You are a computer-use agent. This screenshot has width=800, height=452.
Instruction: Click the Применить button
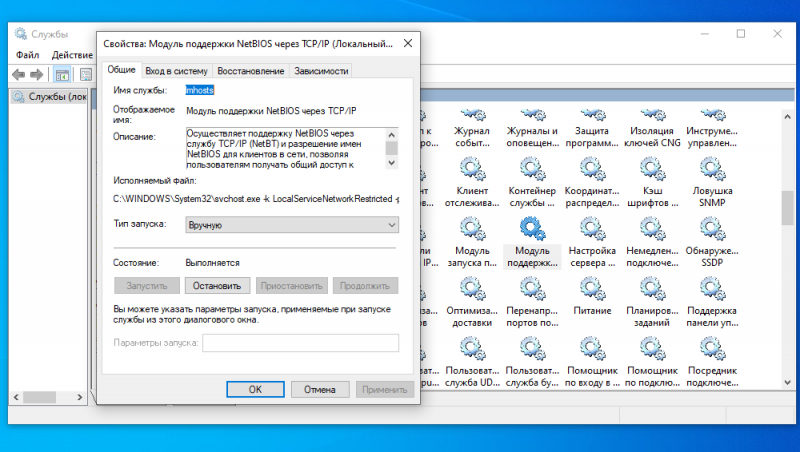point(385,389)
